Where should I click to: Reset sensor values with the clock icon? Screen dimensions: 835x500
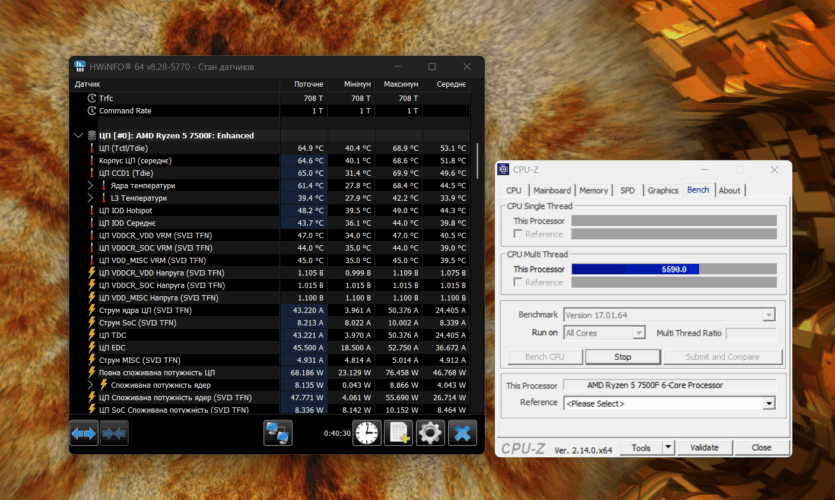click(367, 433)
